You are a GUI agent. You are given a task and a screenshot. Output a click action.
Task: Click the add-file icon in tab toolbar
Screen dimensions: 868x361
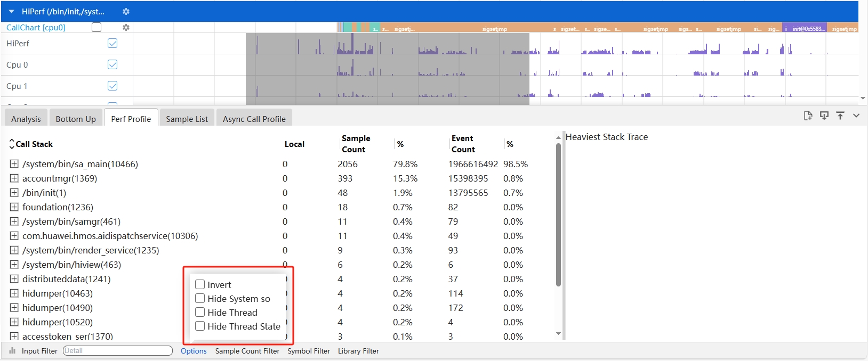[808, 116]
